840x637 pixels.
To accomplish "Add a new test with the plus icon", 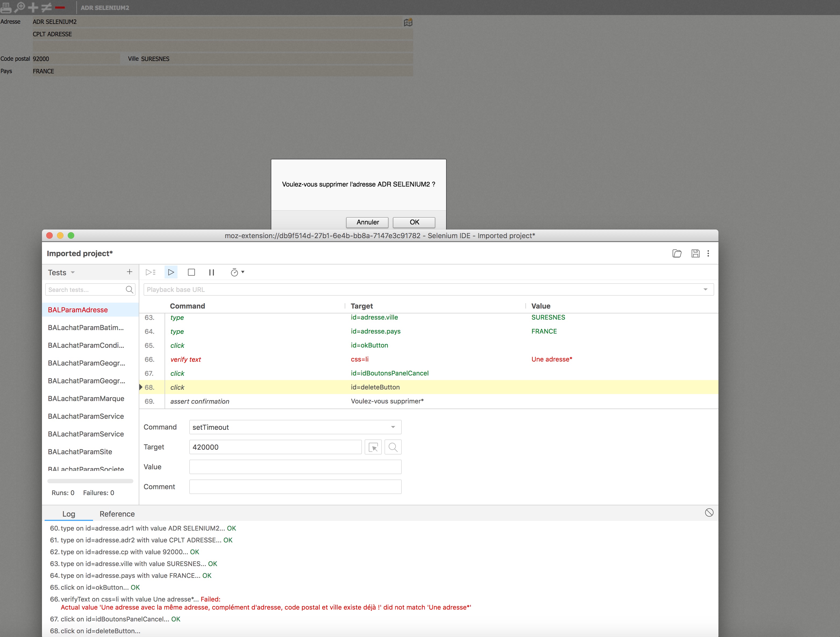I will tap(129, 272).
